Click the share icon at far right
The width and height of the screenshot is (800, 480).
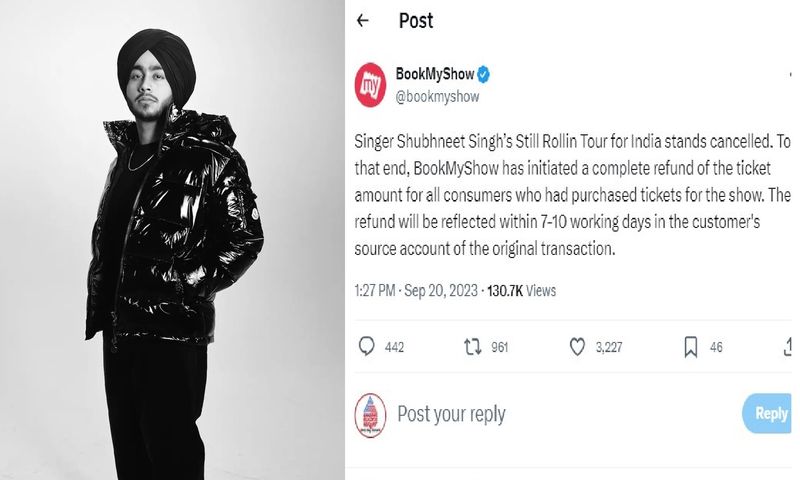click(x=791, y=347)
